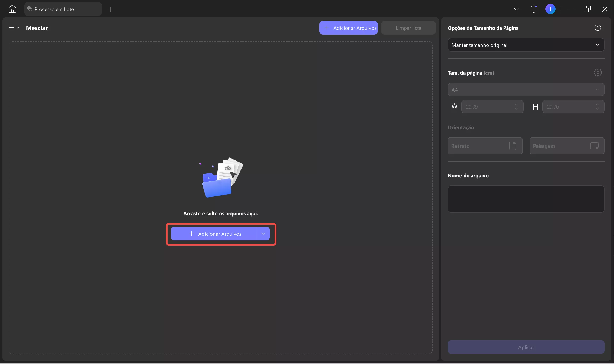Open page size settings via the gear icon
Screen dimensions: 614x364
pos(597,72)
